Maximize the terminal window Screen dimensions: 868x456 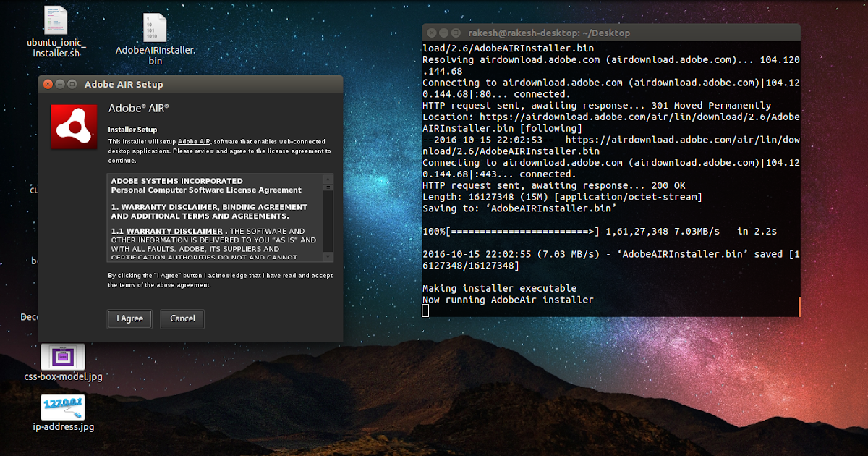[x=456, y=33]
